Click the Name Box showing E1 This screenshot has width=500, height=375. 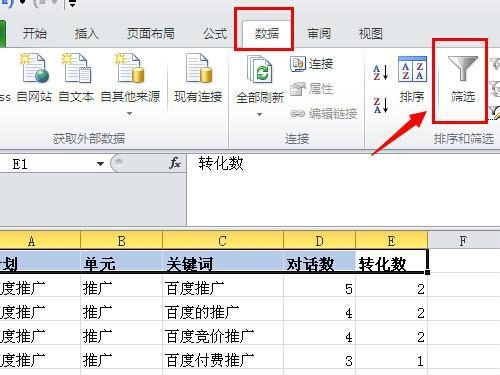(x=47, y=164)
